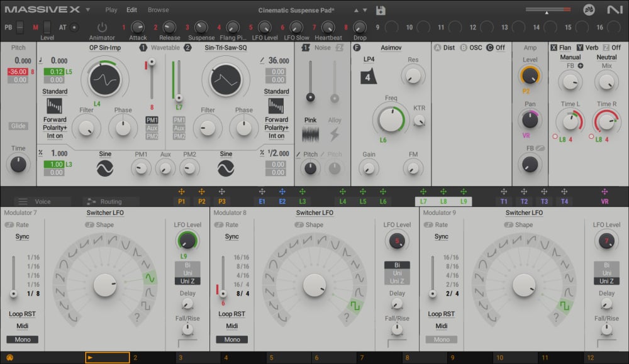Image resolution: width=629 pixels, height=364 pixels.
Task: Toggle the filter F bypass button
Action: coord(357,48)
